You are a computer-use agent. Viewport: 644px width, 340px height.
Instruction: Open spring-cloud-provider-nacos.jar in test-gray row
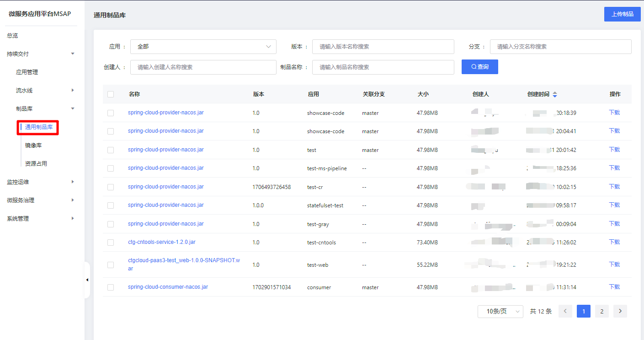166,224
